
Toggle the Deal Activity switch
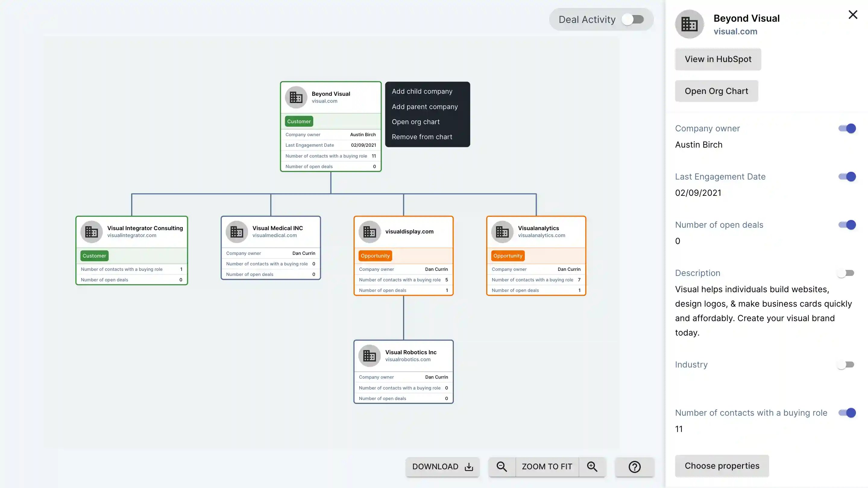[x=633, y=19]
